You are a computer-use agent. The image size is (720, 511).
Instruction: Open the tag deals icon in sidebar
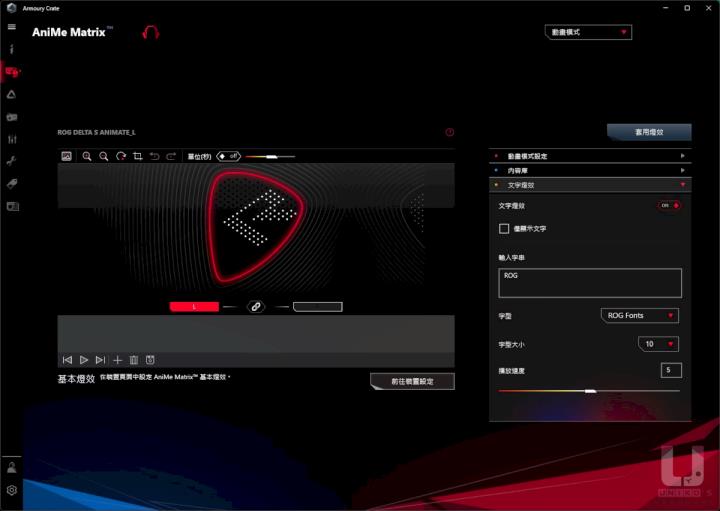[x=12, y=184]
